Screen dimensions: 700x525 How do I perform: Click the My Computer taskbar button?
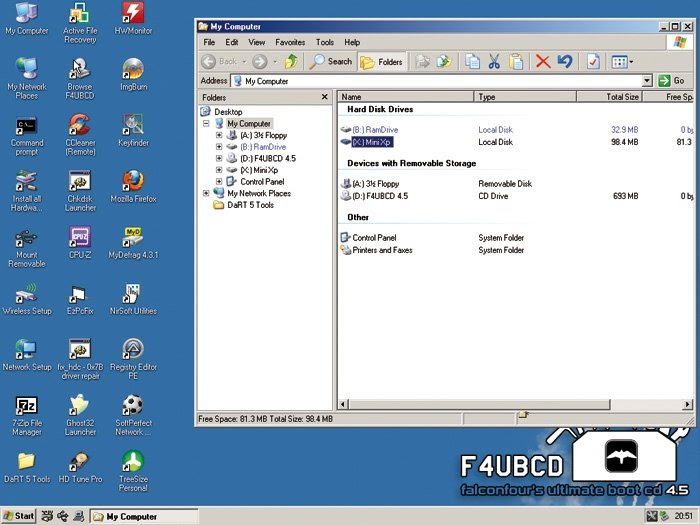[x=144, y=517]
